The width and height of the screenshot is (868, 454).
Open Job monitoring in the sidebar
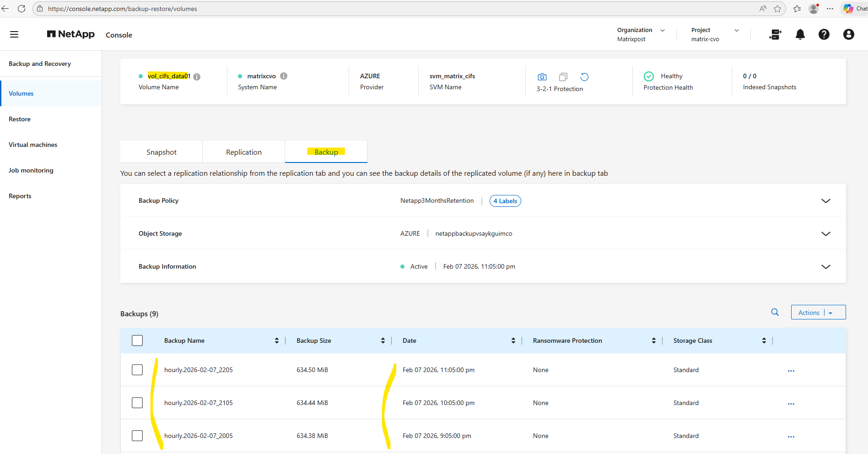[31, 170]
